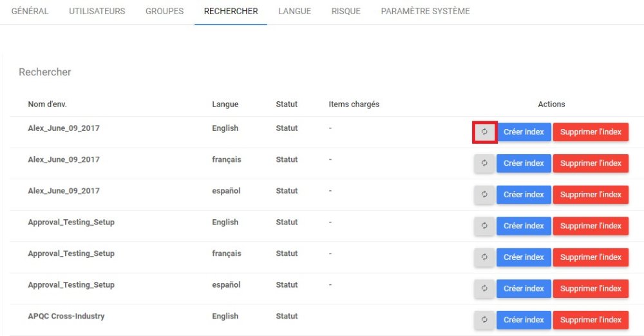Go to the Groupes tab
The width and height of the screenshot is (644, 336).
tap(164, 12)
